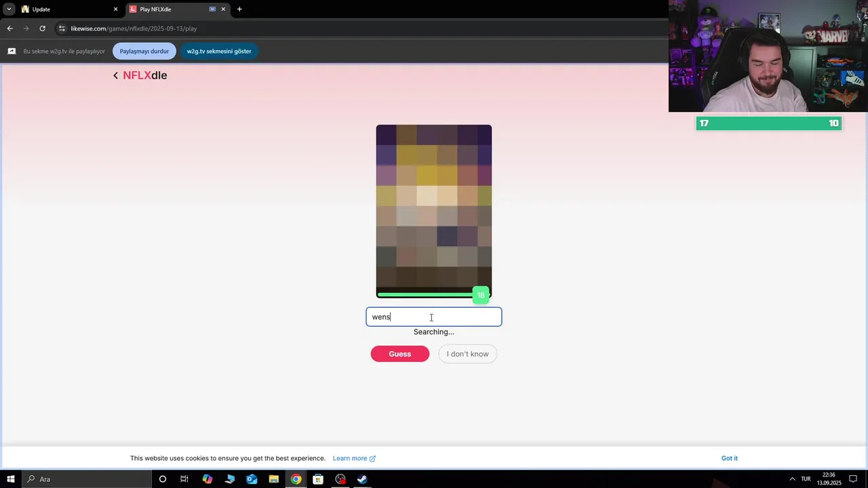The width and height of the screenshot is (868, 488).
Task: Click w2g.tv sekmesini göster button
Action: 219,52
